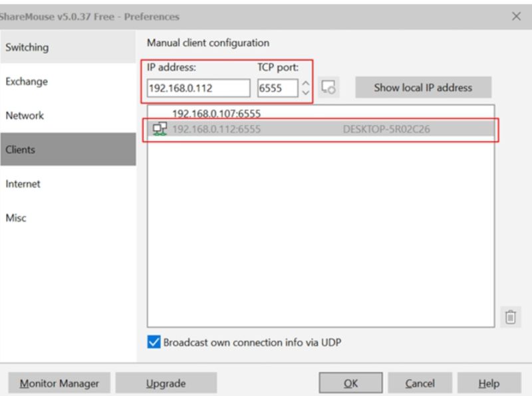This screenshot has width=532, height=396.
Task: Select client entry 192.168.0.107:6555
Action: pos(321,113)
